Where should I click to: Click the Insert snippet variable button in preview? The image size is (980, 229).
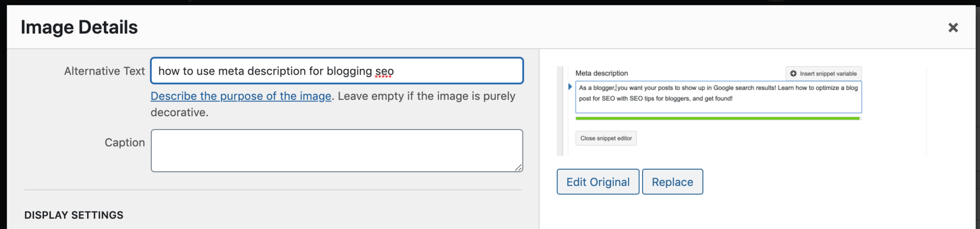click(824, 74)
